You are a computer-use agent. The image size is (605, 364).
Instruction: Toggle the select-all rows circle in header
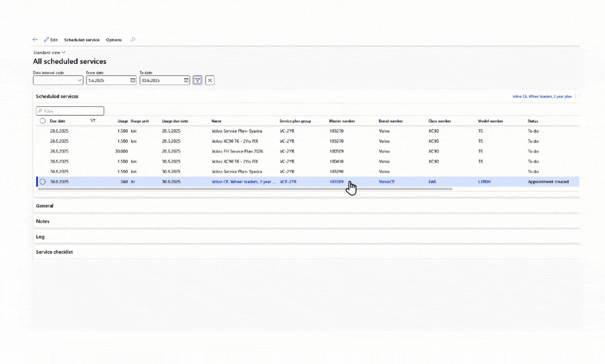43,121
